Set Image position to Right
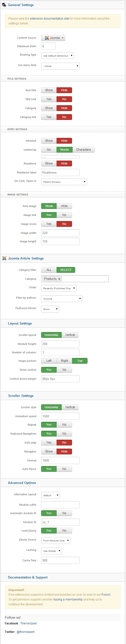 (65, 361)
